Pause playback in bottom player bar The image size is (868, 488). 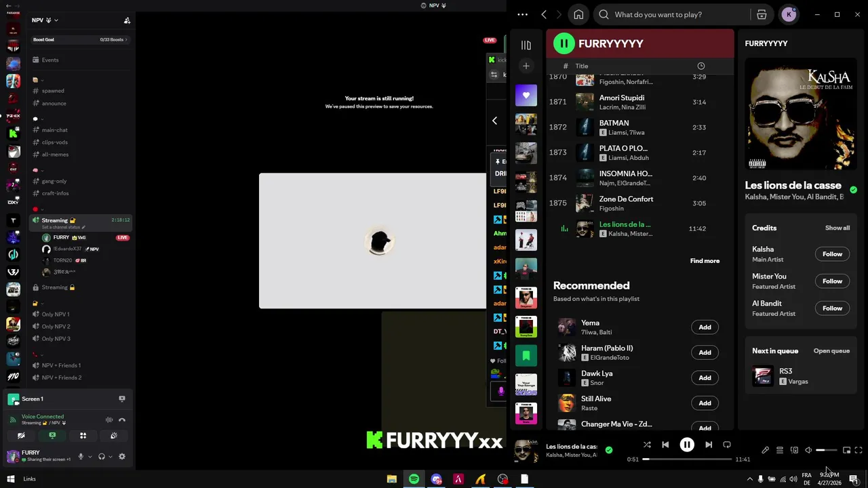(x=687, y=445)
